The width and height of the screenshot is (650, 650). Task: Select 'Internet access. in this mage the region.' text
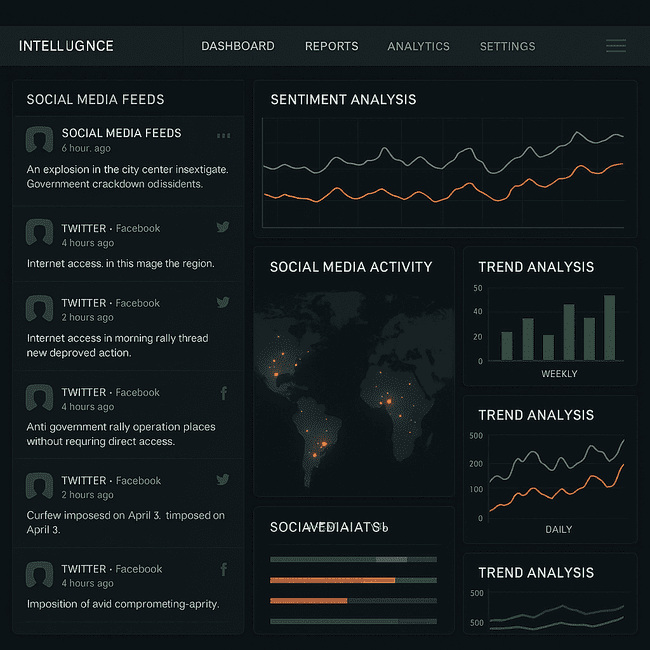click(x=121, y=264)
